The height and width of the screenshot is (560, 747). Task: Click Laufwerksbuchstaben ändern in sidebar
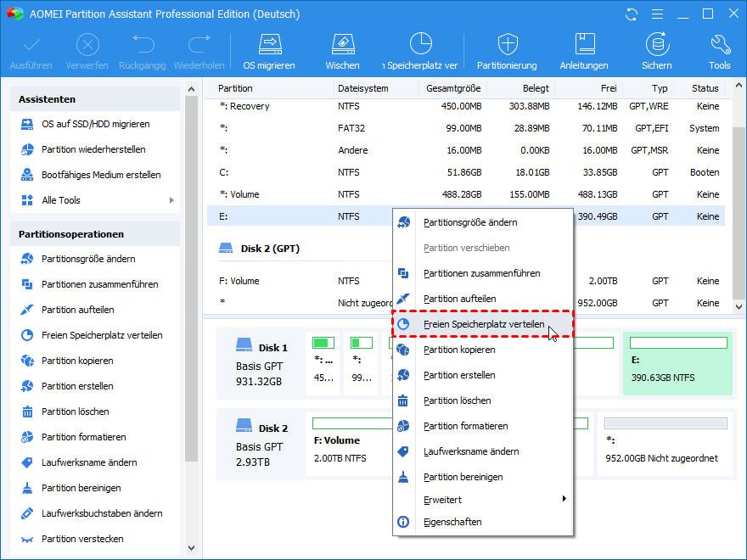(x=102, y=513)
